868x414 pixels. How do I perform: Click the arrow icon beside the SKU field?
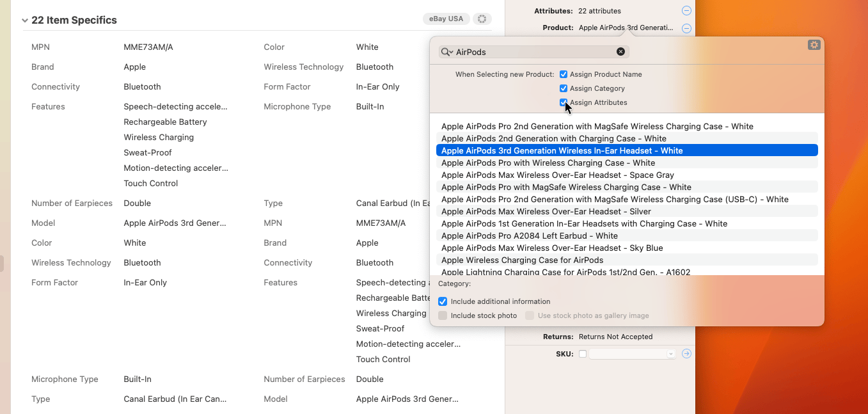click(686, 354)
